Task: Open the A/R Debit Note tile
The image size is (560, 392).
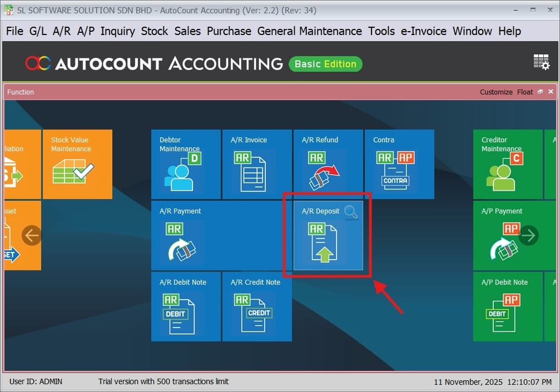Action: click(x=185, y=306)
